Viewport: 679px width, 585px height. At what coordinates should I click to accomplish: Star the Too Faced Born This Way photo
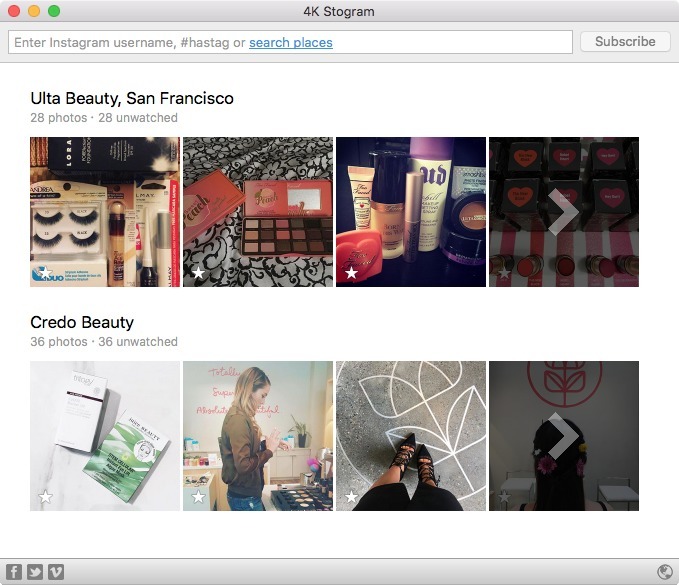click(351, 273)
